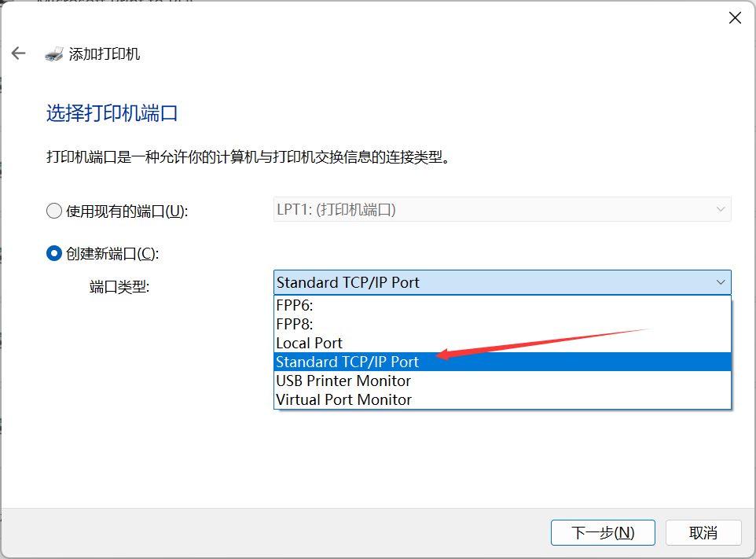Select the 创建新端口 radio button
The image size is (756, 559).
tap(54, 253)
